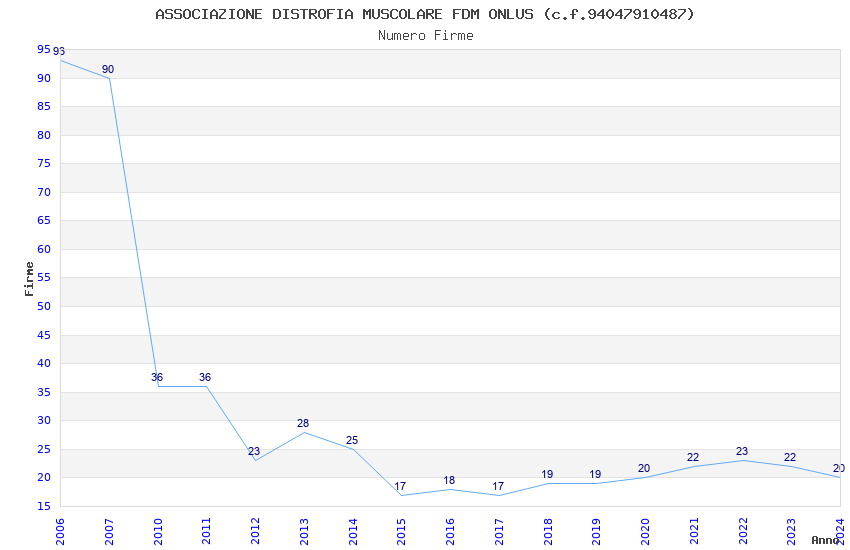Click the data value 36 above year 2011
Image resolution: width=850 pixels, height=550 pixels.
point(205,377)
